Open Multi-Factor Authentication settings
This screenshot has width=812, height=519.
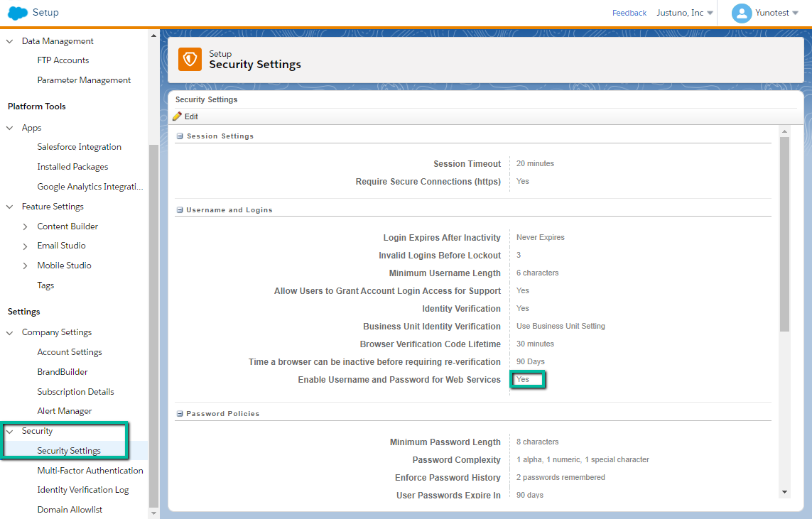coord(90,471)
